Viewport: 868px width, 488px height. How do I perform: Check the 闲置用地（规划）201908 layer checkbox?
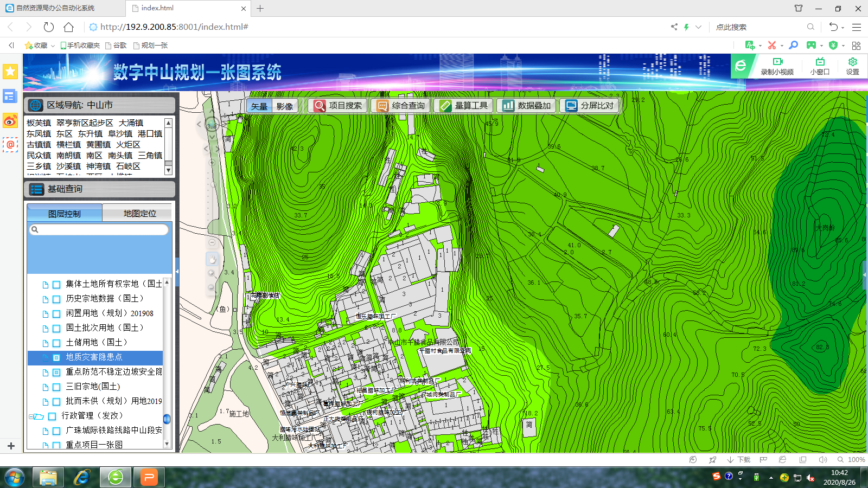coord(56,314)
